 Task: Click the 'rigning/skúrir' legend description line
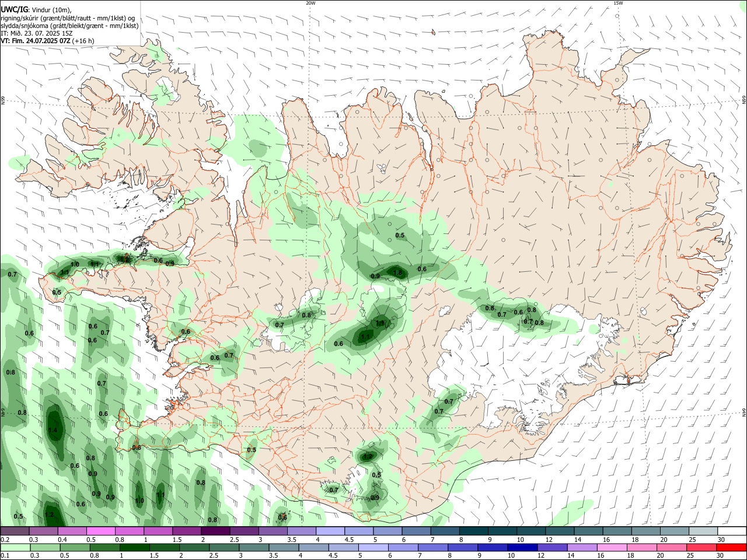point(68,18)
